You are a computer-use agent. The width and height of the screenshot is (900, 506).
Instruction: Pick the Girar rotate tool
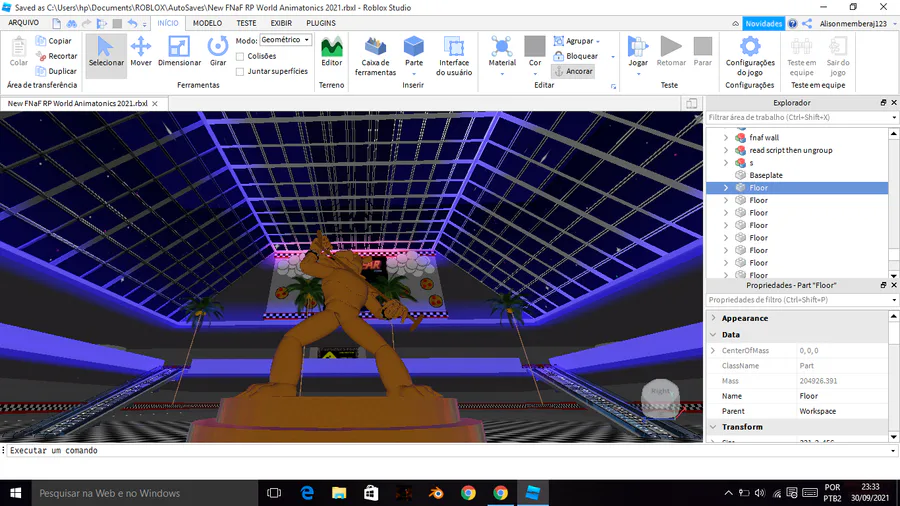(x=218, y=52)
